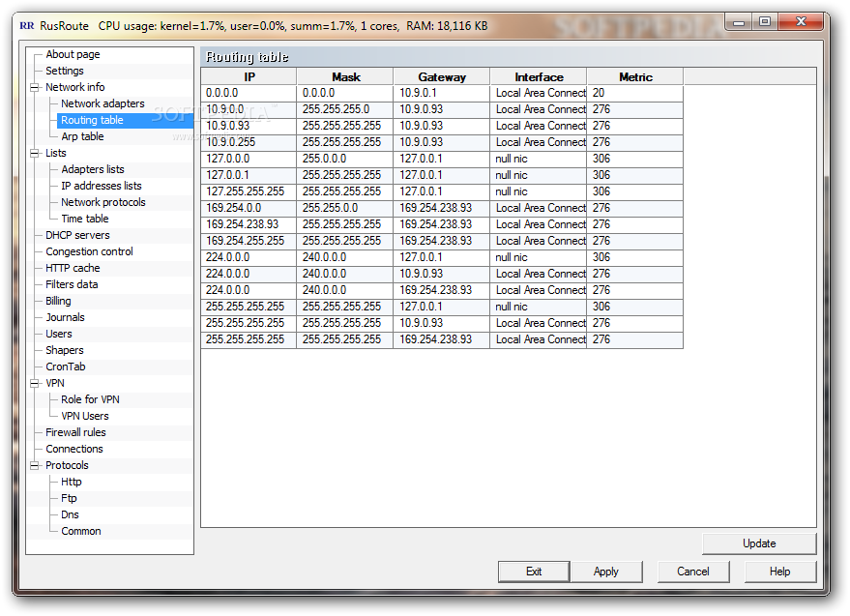Select the 0.0.0.0 IP cell
850x616 pixels.
tap(249, 93)
